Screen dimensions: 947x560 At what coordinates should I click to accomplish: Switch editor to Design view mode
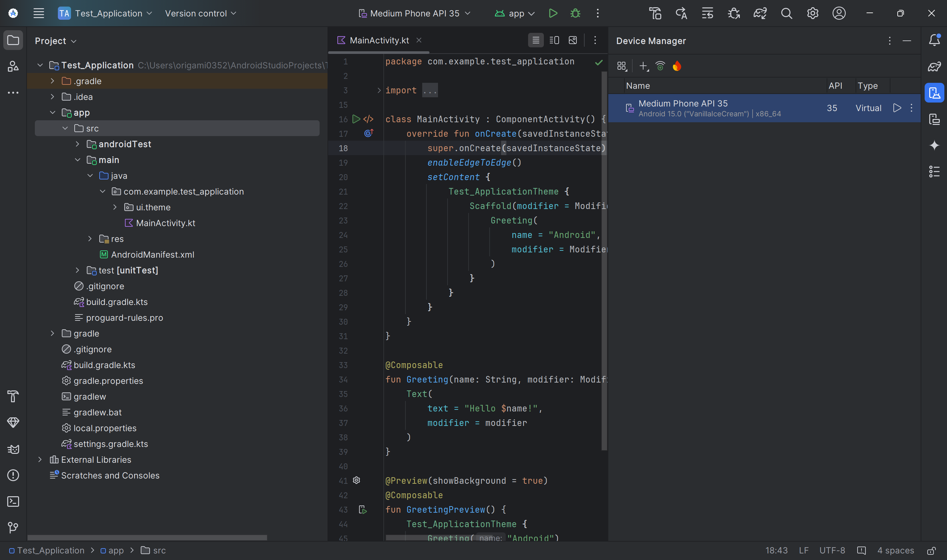click(572, 40)
